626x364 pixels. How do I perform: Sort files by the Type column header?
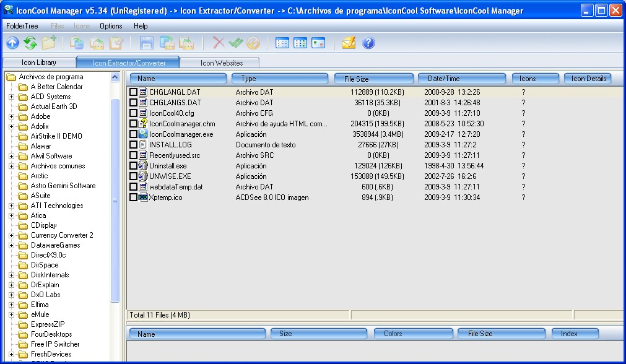(279, 79)
